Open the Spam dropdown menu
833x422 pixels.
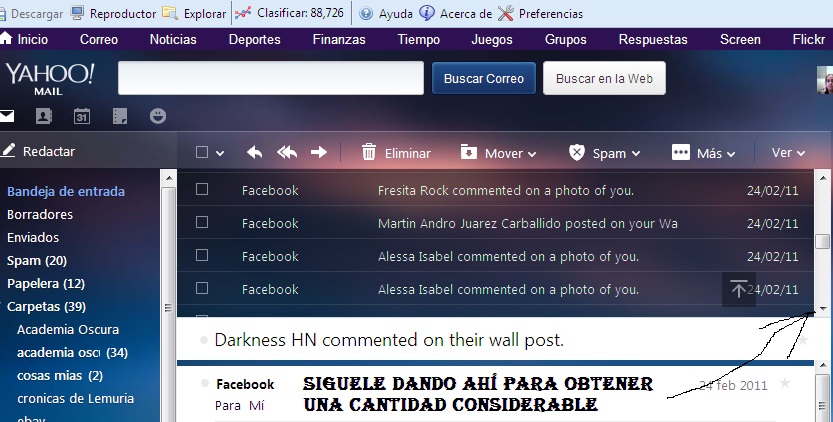604,153
